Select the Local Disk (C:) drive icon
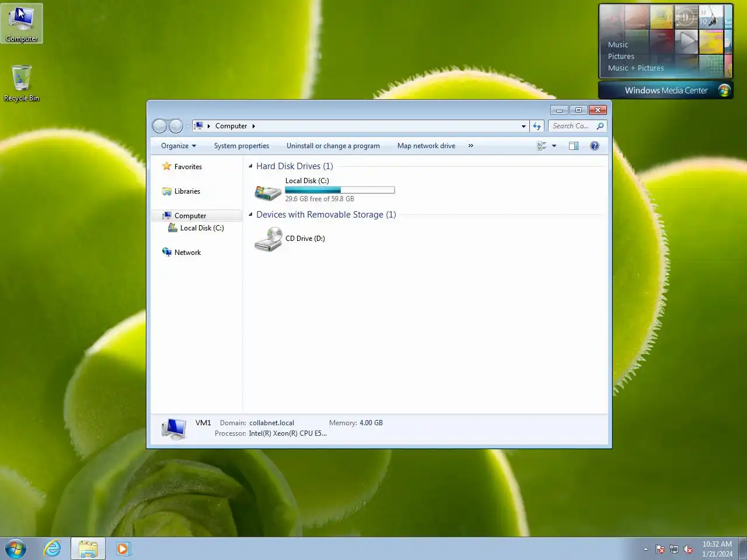This screenshot has width=747, height=560. 268,191
